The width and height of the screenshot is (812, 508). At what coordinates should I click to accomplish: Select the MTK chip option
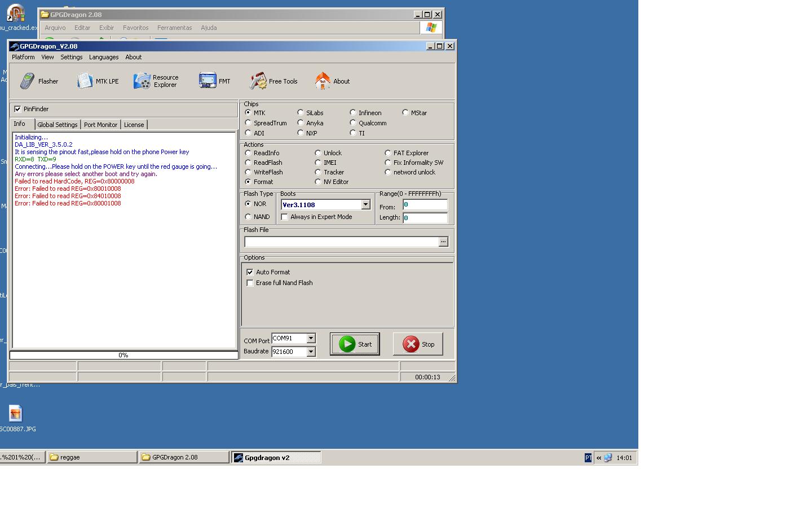point(248,113)
